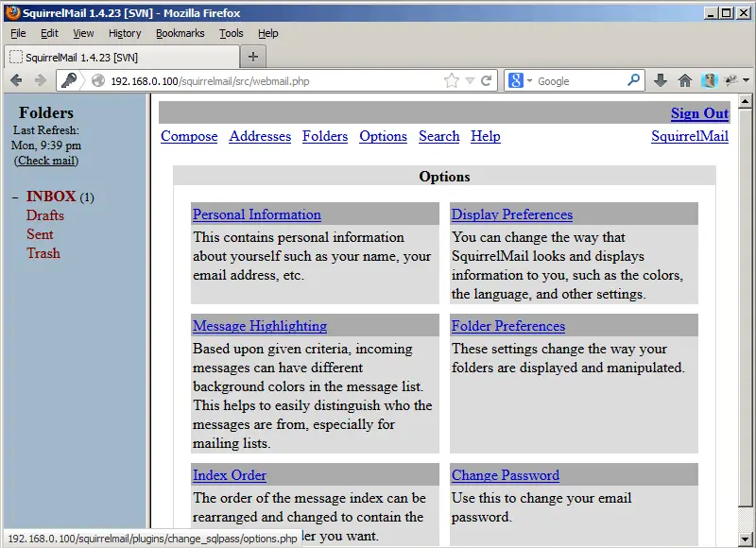The height and width of the screenshot is (548, 756).
Task: Open Folder Preferences options
Action: pyautogui.click(x=508, y=326)
